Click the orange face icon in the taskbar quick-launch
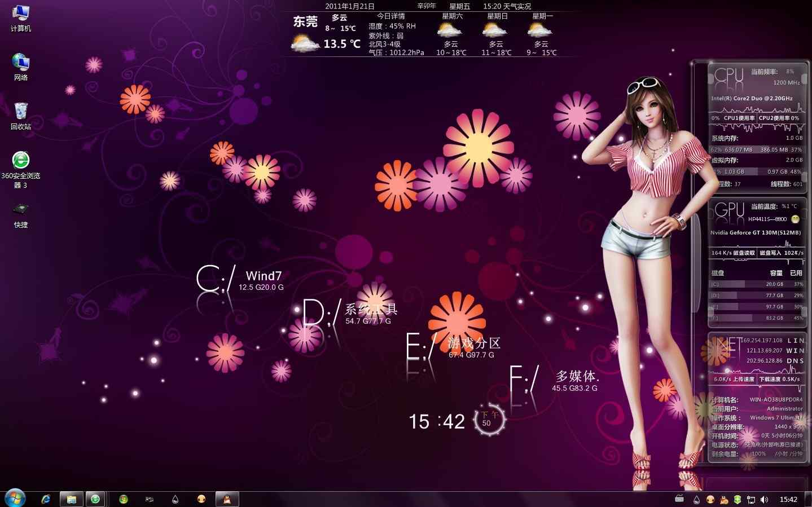812x507 pixels. [201, 499]
